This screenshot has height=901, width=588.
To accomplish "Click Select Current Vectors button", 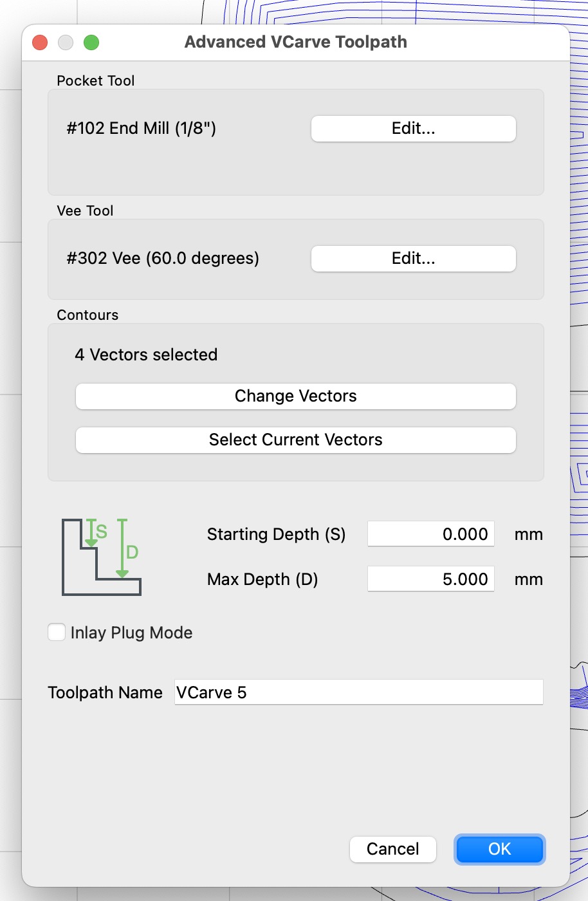I will 296,440.
